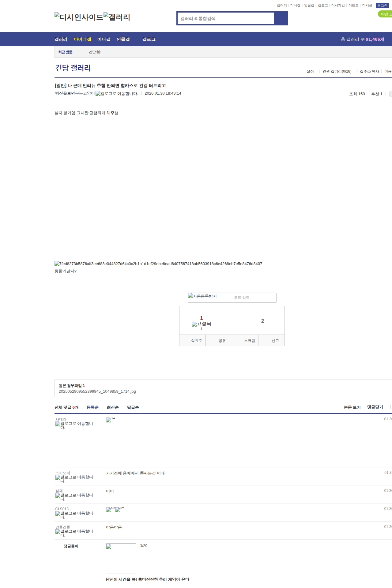The image size is (392, 588).
Task: Click the recently visited 건담 gallery link
Action: pyautogui.click(x=92, y=52)
